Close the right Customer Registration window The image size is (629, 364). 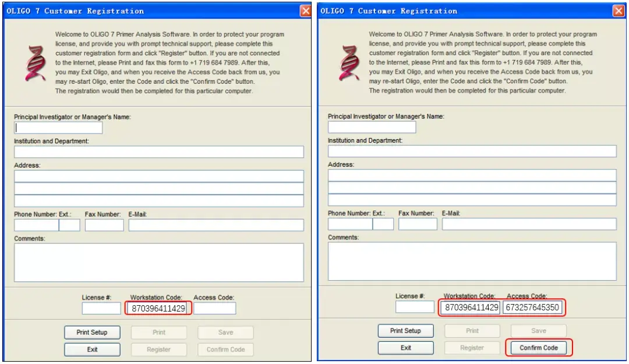coord(619,11)
